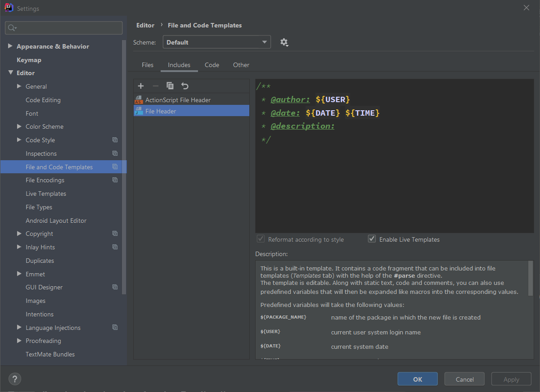Open the Files templates tab
The image size is (540, 392).
[147, 65]
